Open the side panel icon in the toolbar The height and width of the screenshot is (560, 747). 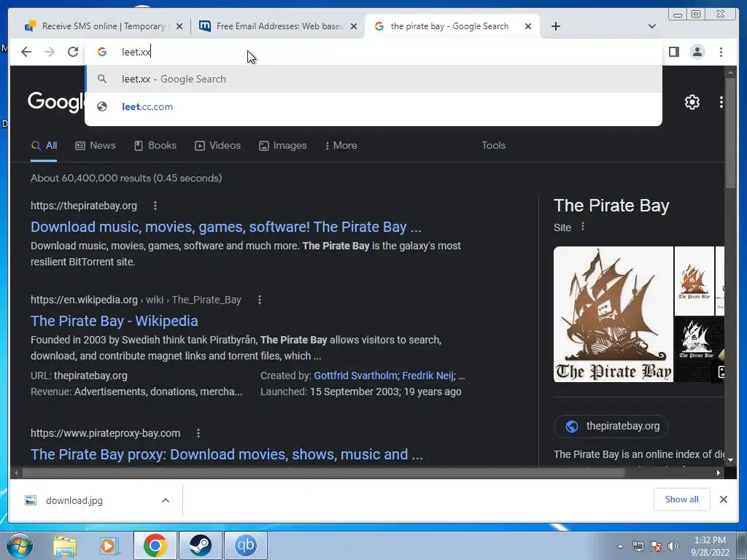(x=673, y=52)
